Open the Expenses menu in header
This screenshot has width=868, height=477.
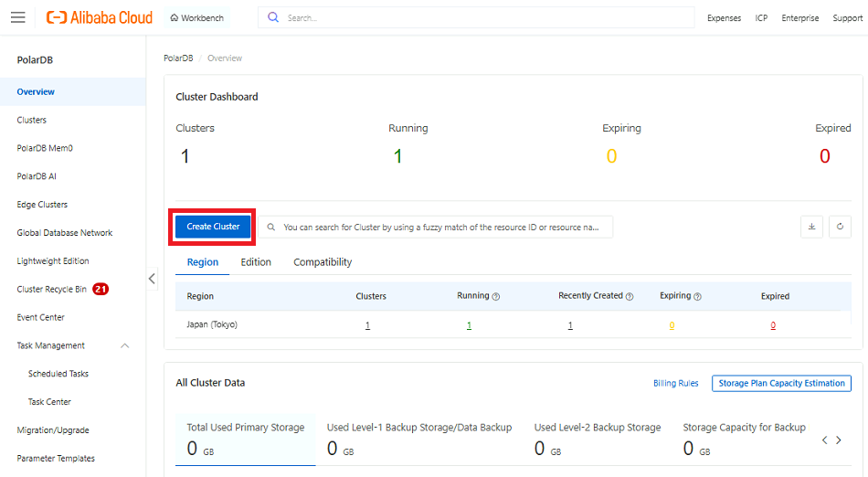724,18
